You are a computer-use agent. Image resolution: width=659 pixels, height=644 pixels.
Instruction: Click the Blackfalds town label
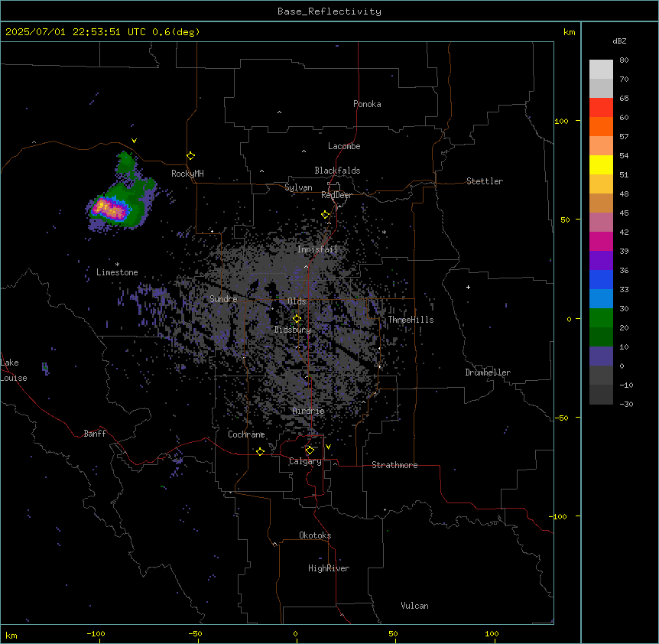(337, 171)
